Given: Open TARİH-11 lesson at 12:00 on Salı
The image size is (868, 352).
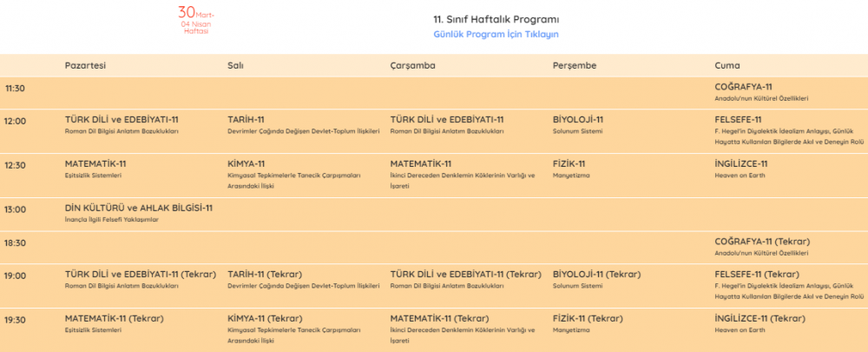Looking at the screenshot, I should 247,120.
